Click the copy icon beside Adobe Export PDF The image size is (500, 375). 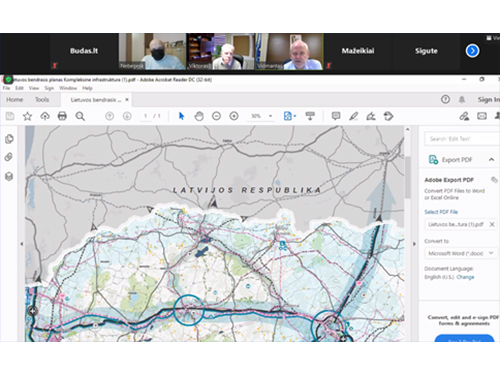point(494,180)
